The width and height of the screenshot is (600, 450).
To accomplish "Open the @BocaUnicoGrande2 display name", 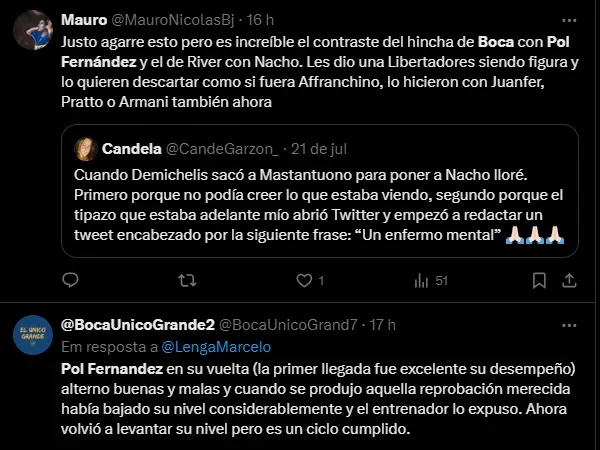I will coord(136,324).
